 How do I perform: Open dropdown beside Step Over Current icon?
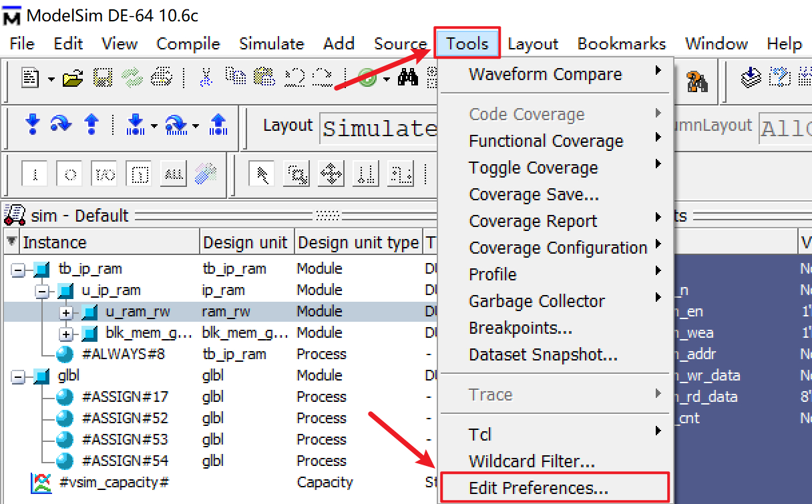tap(196, 125)
